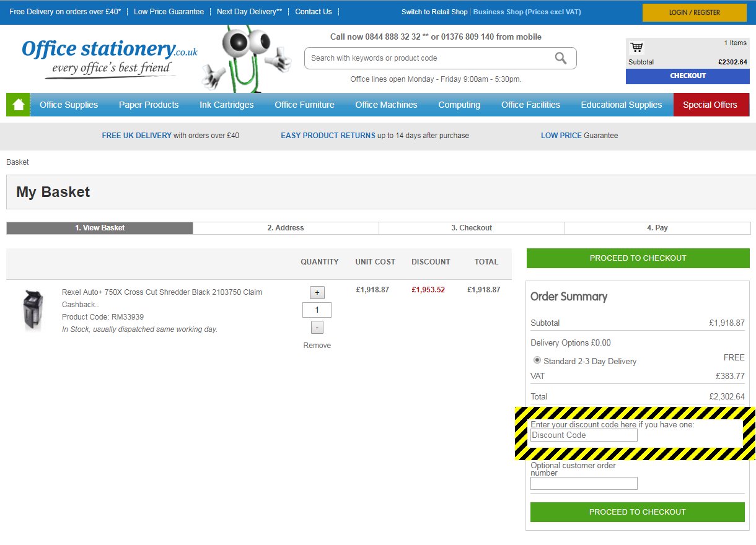Click Login / Register button
The height and width of the screenshot is (545, 756).
point(695,12)
